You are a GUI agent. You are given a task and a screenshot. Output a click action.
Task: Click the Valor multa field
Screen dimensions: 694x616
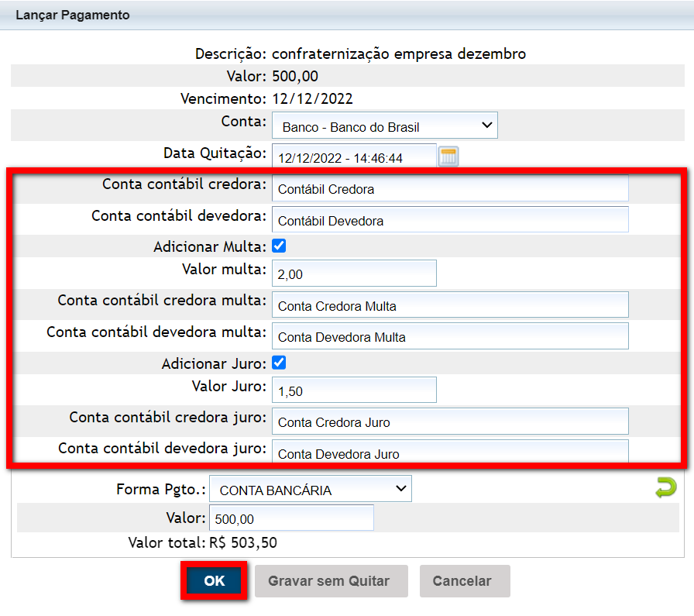[354, 274]
